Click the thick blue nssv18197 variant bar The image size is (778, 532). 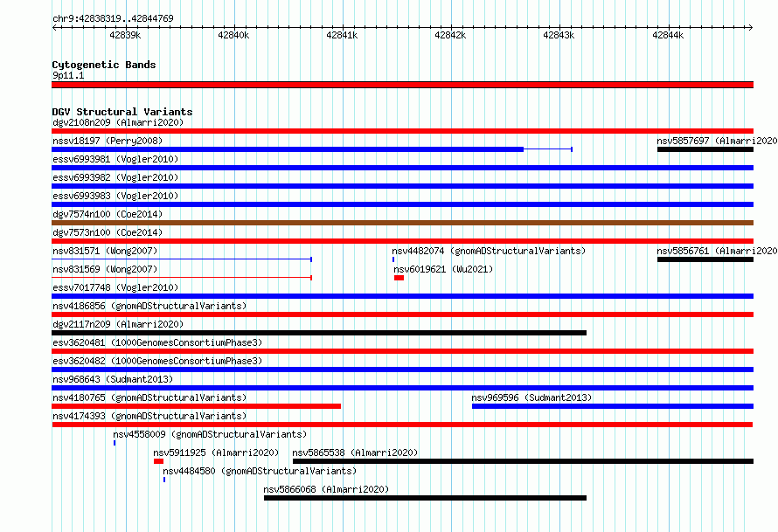pos(288,149)
